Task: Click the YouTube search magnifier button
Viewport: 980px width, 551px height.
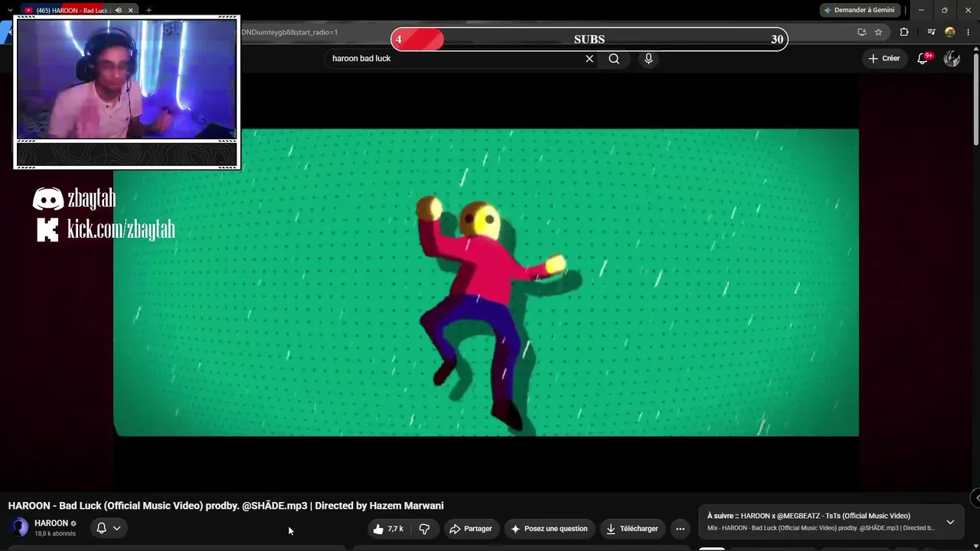Action: click(x=614, y=59)
